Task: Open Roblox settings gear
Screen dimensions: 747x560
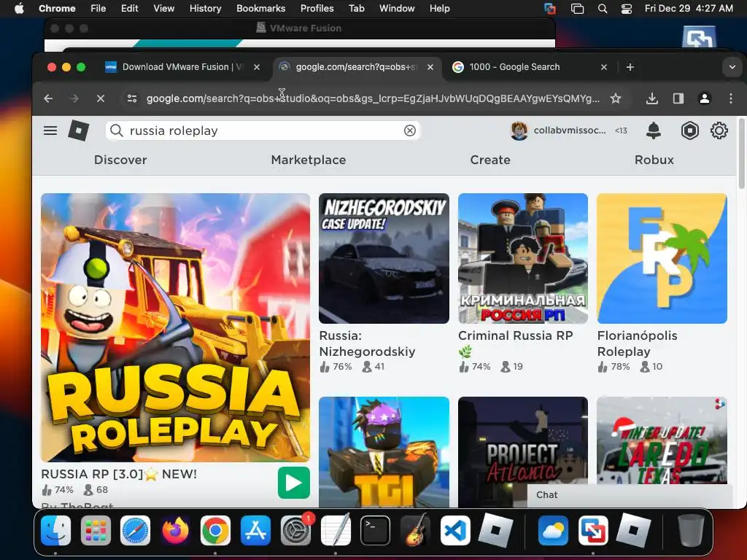Action: (x=719, y=131)
